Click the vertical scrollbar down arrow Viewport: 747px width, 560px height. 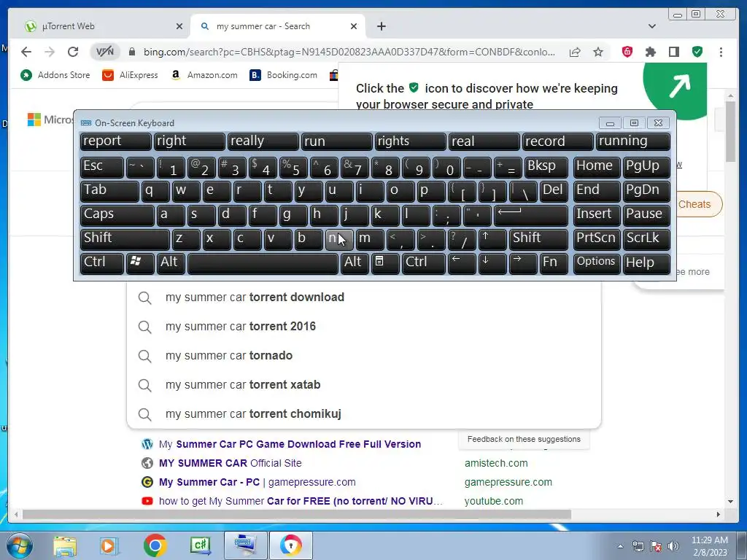point(730,502)
